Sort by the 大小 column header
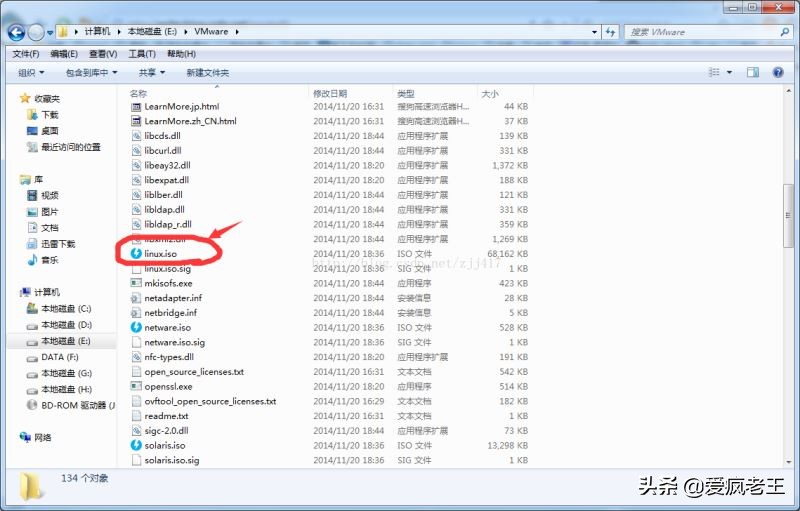The image size is (800, 511). pyautogui.click(x=490, y=94)
